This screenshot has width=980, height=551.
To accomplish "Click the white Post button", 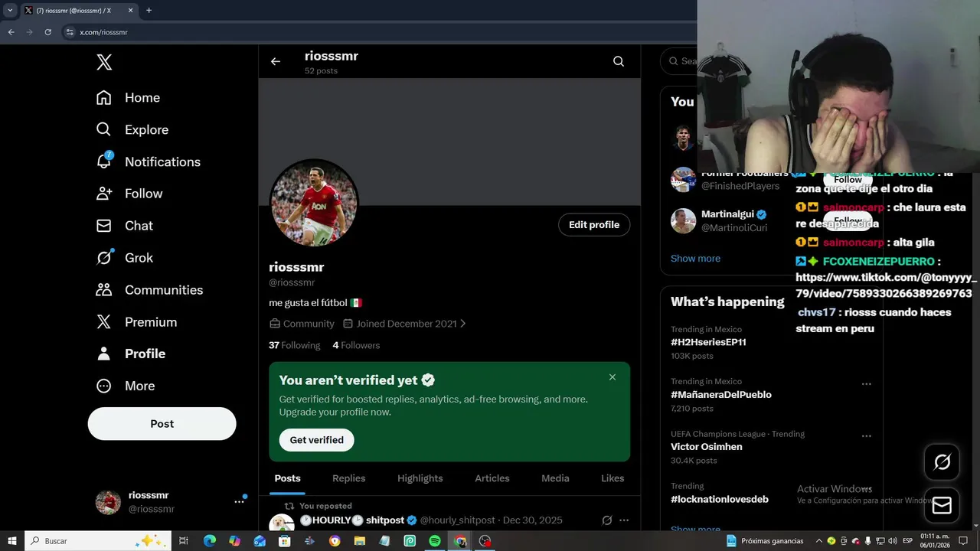I will point(162,424).
